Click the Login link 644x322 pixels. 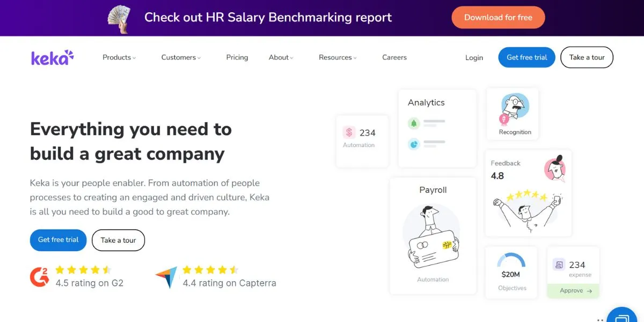click(x=474, y=57)
